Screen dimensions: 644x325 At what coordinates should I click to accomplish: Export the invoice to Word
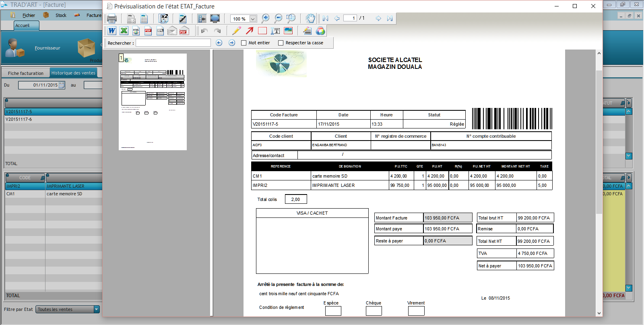(x=112, y=31)
